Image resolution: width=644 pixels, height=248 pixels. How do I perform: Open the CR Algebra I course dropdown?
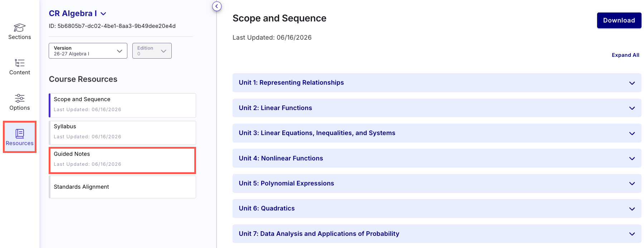point(78,14)
